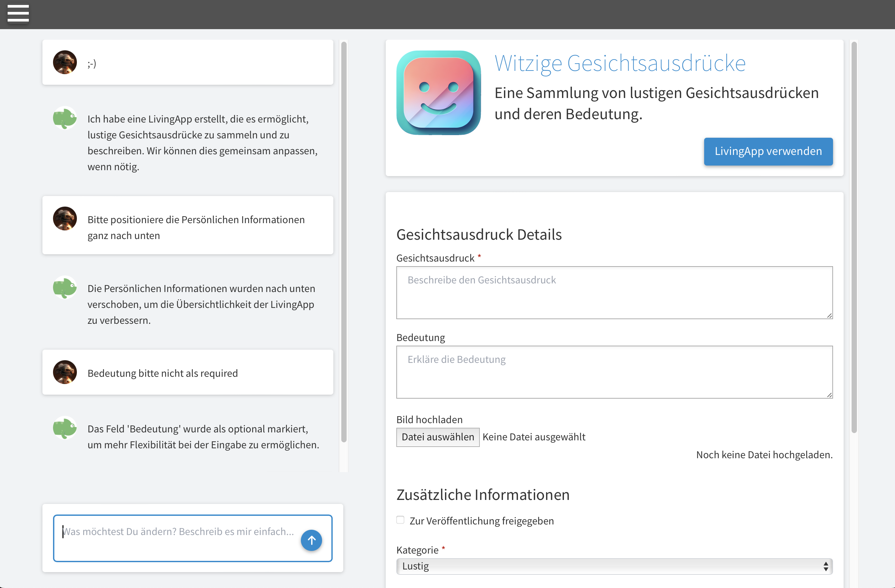895x588 pixels.
Task: Click 'Keine Datei ausgewählt' text
Action: [533, 437]
